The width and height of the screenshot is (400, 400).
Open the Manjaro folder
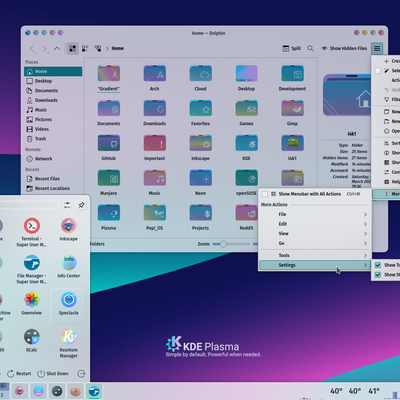click(109, 182)
